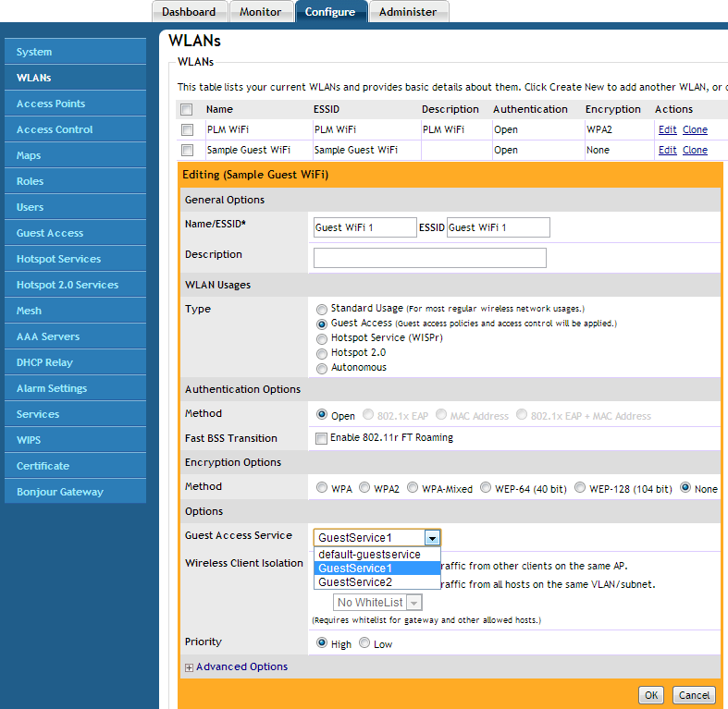Toggle the Guest Access Service dropdown arrow
728x709 pixels.
432,538
